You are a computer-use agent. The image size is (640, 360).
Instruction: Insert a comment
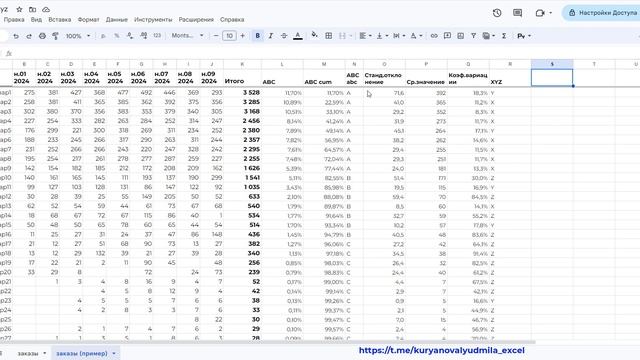click(x=447, y=36)
